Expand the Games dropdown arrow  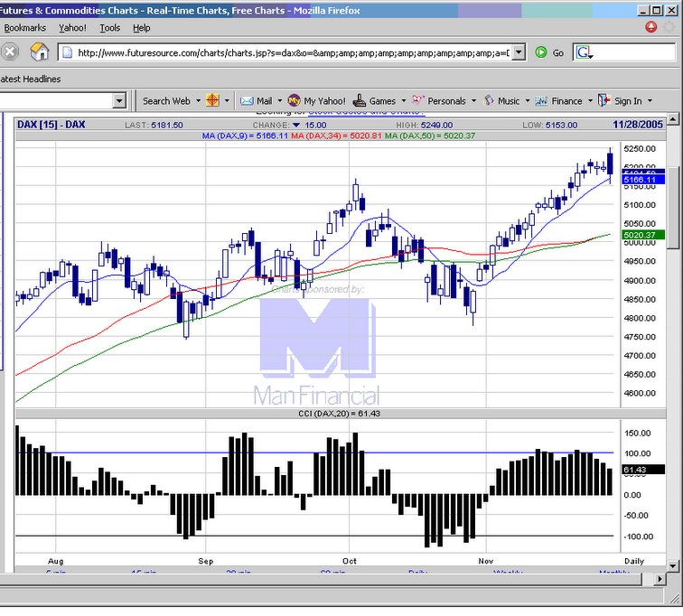pyautogui.click(x=403, y=101)
